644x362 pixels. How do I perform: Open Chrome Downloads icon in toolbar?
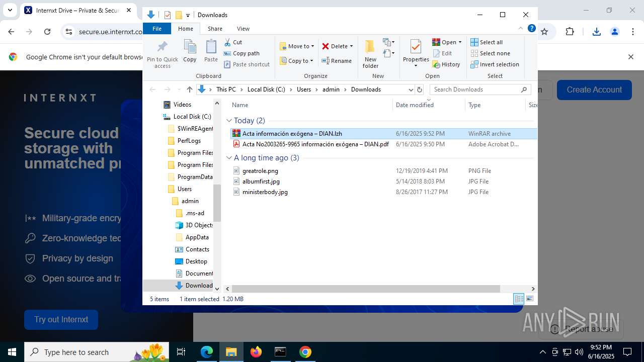(x=596, y=32)
